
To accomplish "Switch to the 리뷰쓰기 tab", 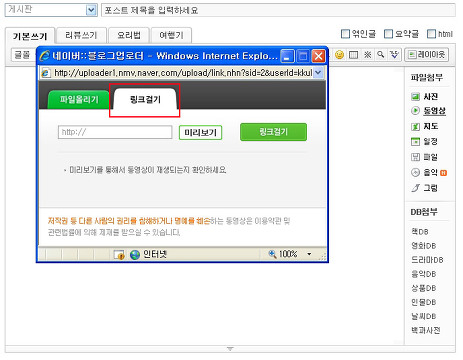I will click(x=81, y=35).
